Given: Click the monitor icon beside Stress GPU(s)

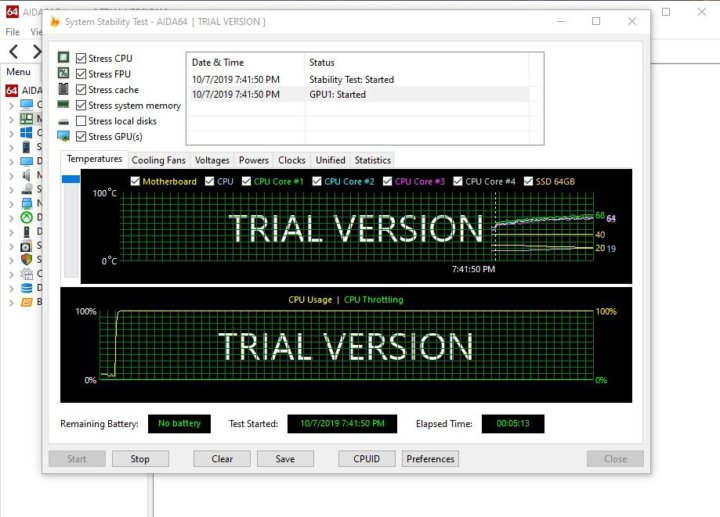Looking at the screenshot, I should pos(63,136).
